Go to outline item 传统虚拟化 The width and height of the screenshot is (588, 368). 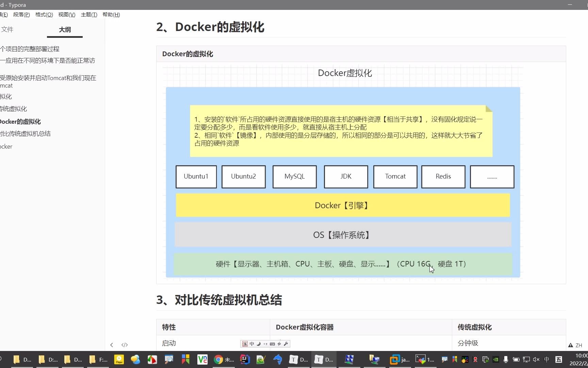pos(13,109)
